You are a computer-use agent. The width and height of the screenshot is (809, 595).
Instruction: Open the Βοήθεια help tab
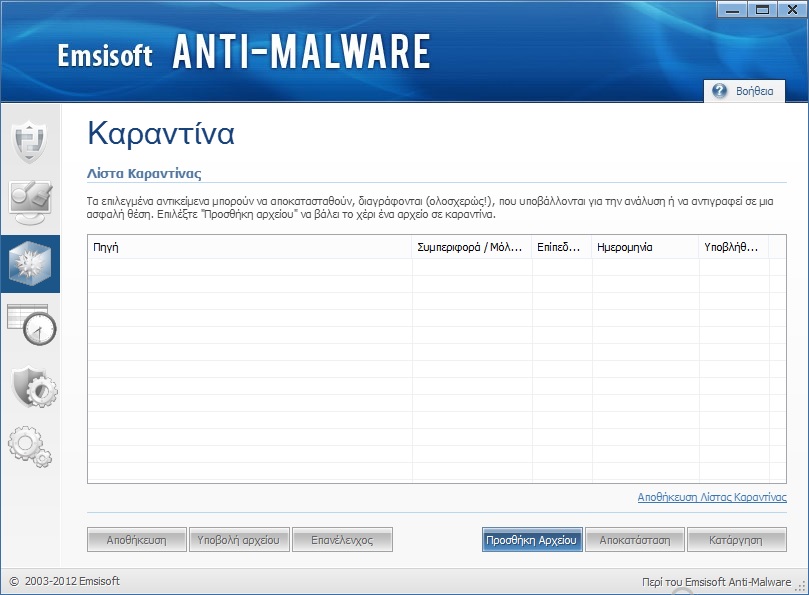(745, 91)
